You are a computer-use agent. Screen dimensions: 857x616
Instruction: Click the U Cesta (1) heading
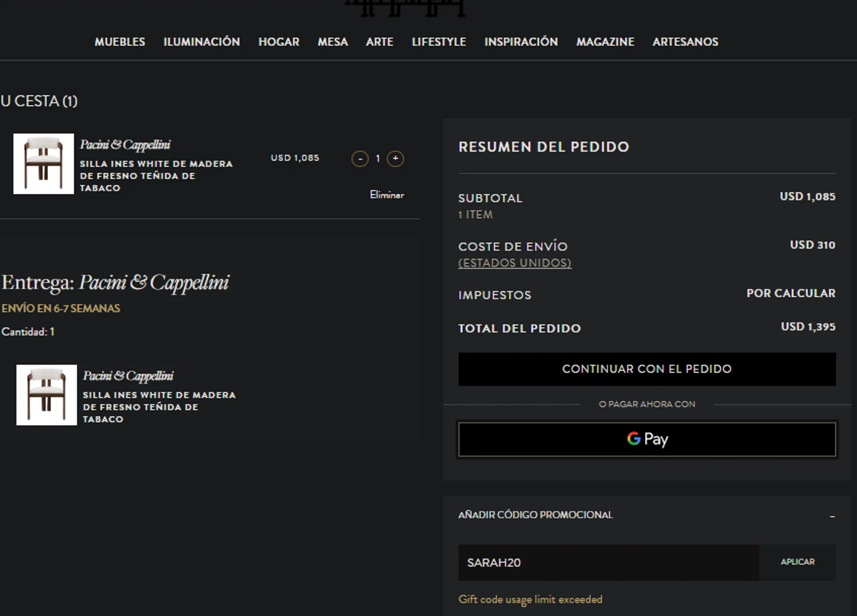(x=39, y=101)
